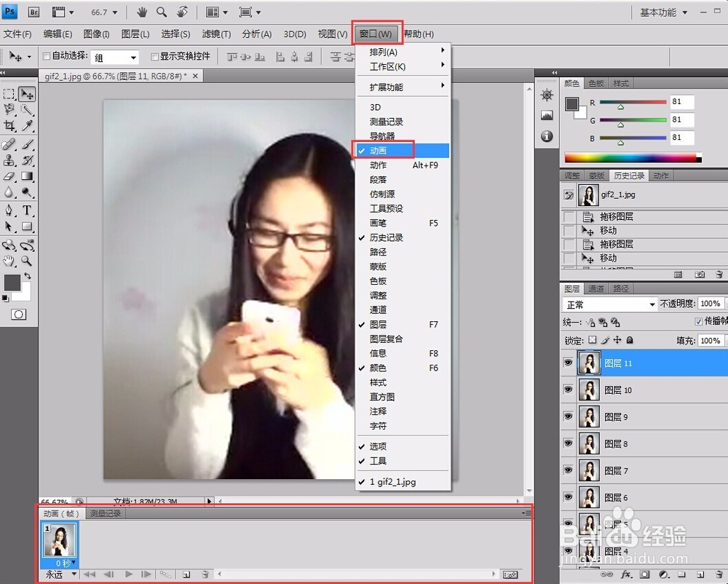Select the Hand tool in toolbox
Image resolution: width=728 pixels, height=584 pixels.
click(x=9, y=261)
